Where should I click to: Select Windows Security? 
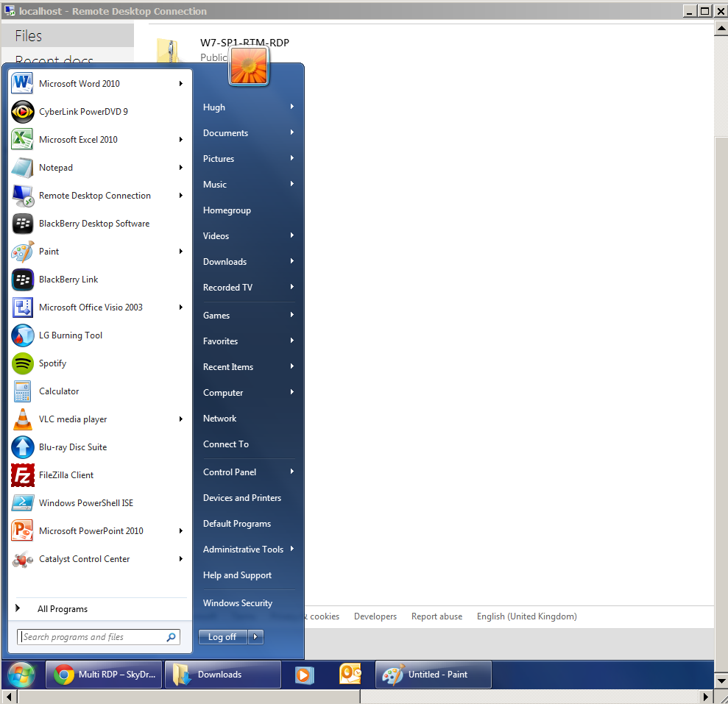pos(249,603)
